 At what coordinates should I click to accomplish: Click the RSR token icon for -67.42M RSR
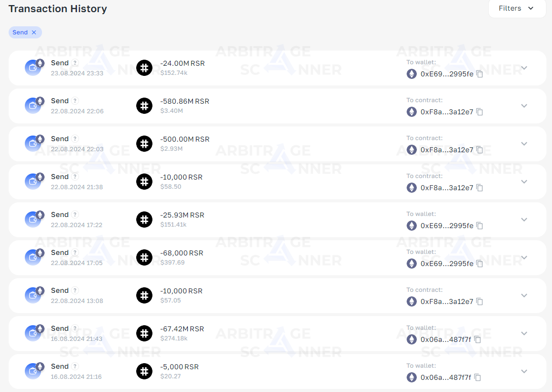(144, 334)
